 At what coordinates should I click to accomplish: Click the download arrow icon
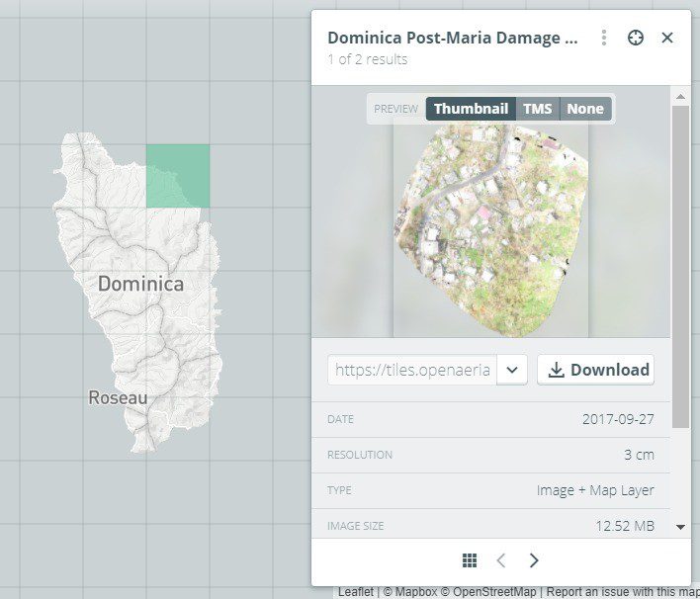[556, 370]
